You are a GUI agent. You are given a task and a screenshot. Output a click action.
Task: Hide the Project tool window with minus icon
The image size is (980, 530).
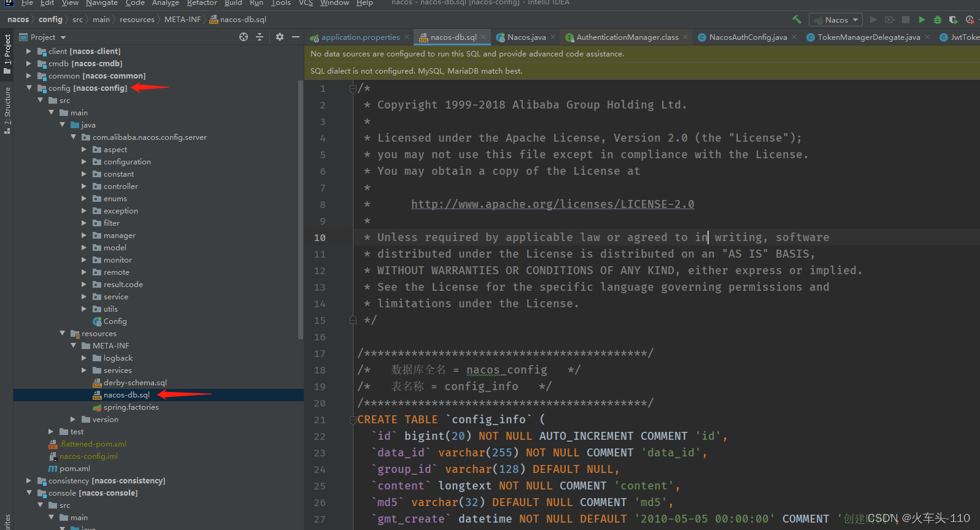coord(296,37)
